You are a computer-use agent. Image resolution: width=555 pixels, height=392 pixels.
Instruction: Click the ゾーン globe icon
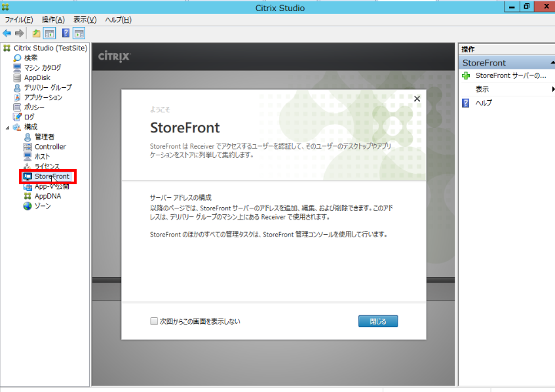click(x=28, y=206)
